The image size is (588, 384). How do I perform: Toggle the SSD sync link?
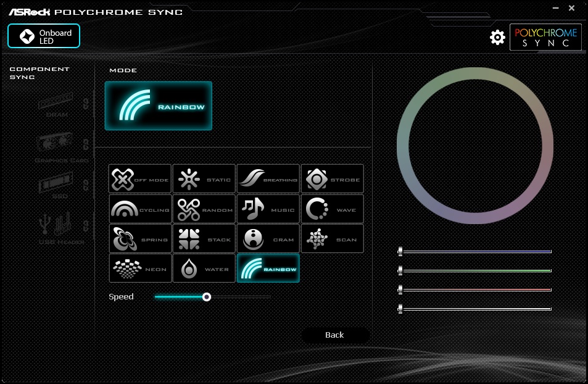(x=86, y=185)
